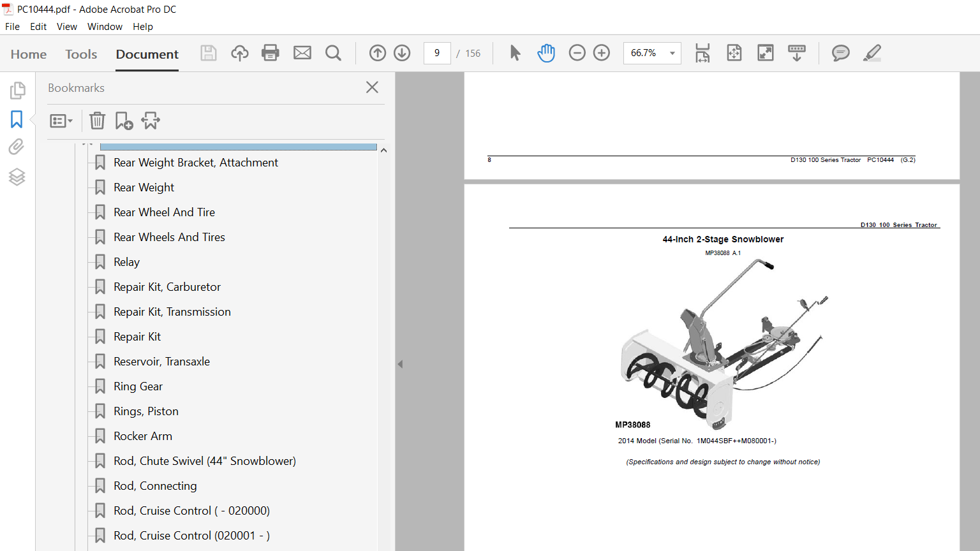Select the Highlight text pen tool
Viewport: 980px width, 551px height.
(x=872, y=53)
